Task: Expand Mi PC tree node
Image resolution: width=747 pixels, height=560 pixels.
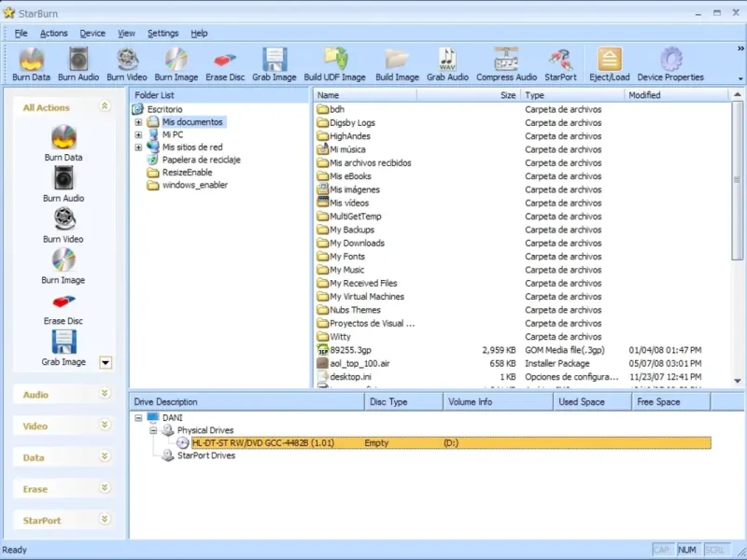Action: [138, 134]
